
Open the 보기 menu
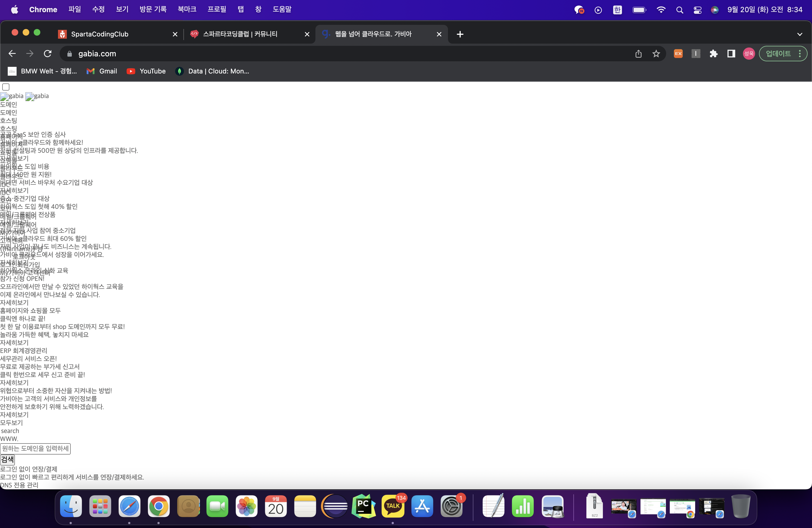pyautogui.click(x=122, y=10)
